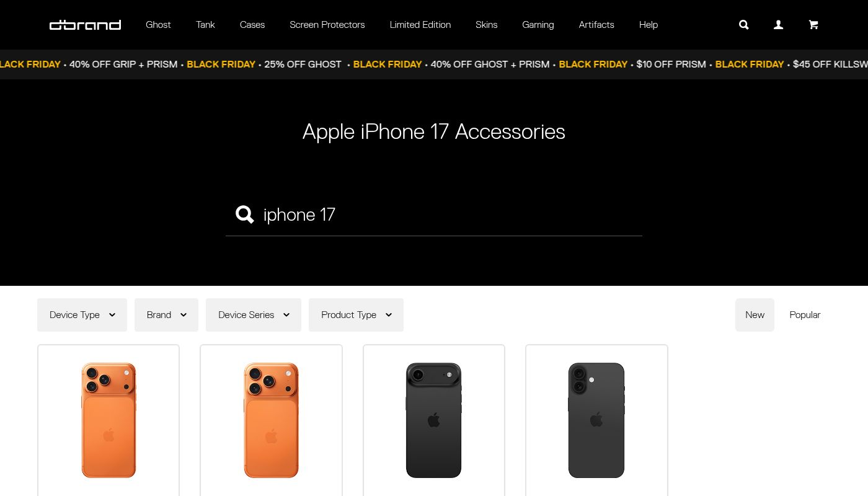Open the first orange iPhone product
The height and width of the screenshot is (496, 868).
(108, 420)
